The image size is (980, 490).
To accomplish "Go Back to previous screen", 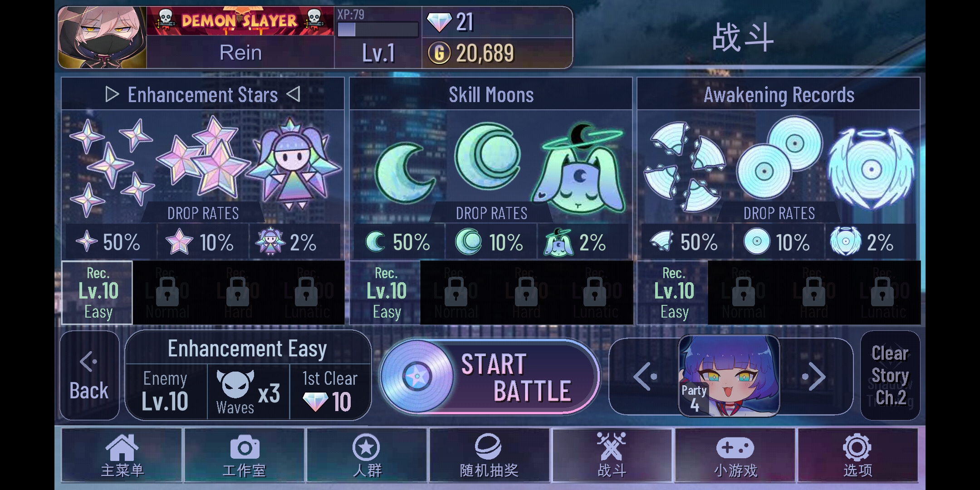I will tap(89, 375).
